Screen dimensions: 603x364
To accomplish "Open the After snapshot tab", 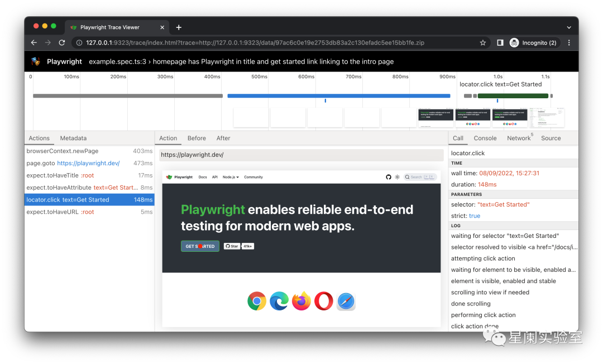I will tap(223, 138).
